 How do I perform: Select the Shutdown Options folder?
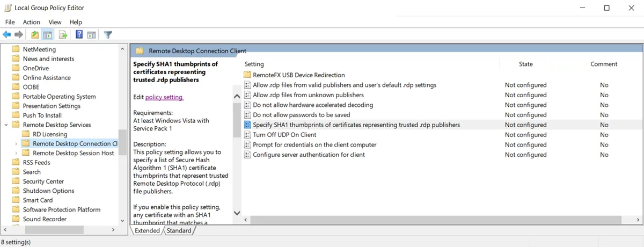pos(48,191)
